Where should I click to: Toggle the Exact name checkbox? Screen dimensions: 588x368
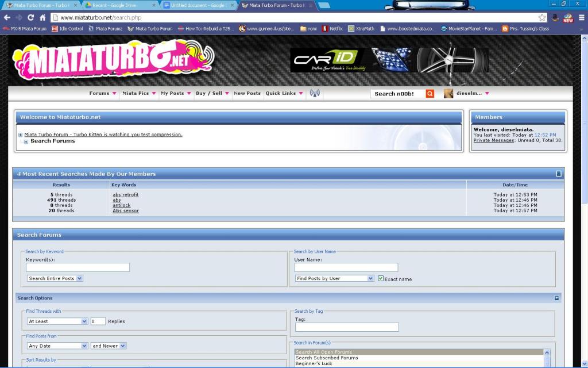coord(381,278)
